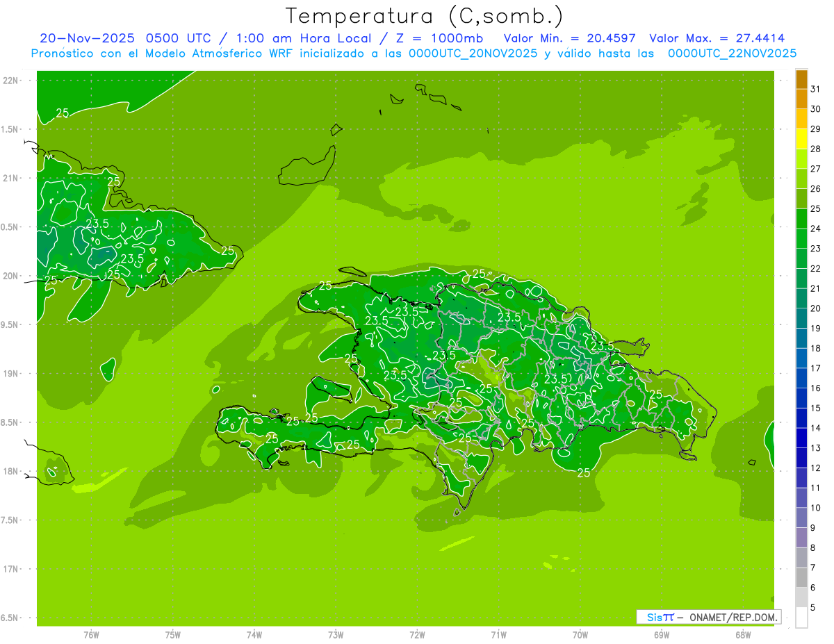Click the 10 value on the color scale
This screenshot has width=834, height=644.
(x=816, y=508)
